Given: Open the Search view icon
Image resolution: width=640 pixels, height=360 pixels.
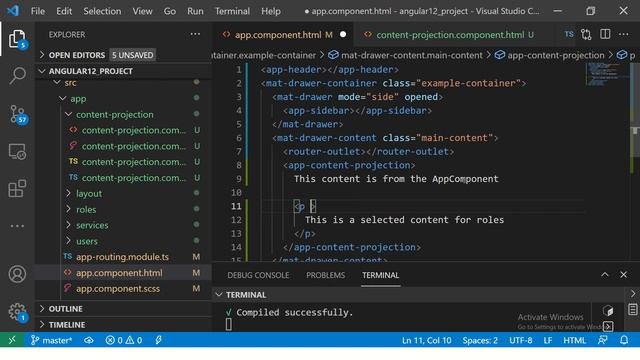Looking at the screenshot, I should point(17,76).
